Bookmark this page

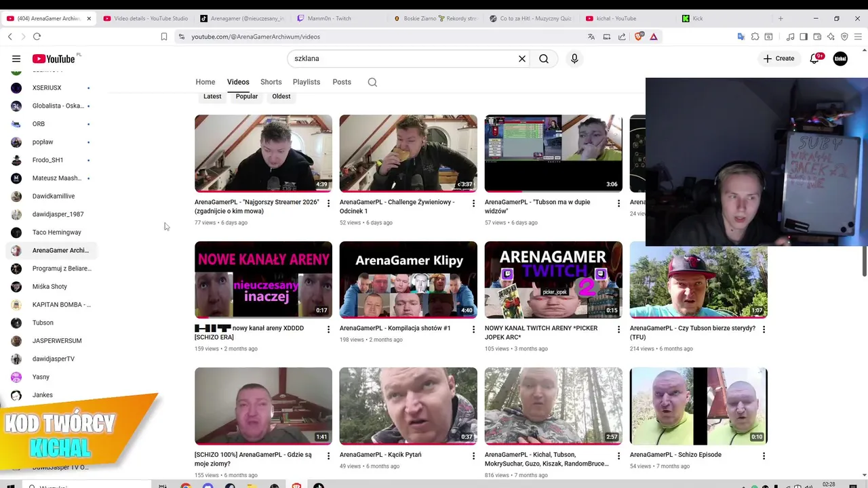164,37
